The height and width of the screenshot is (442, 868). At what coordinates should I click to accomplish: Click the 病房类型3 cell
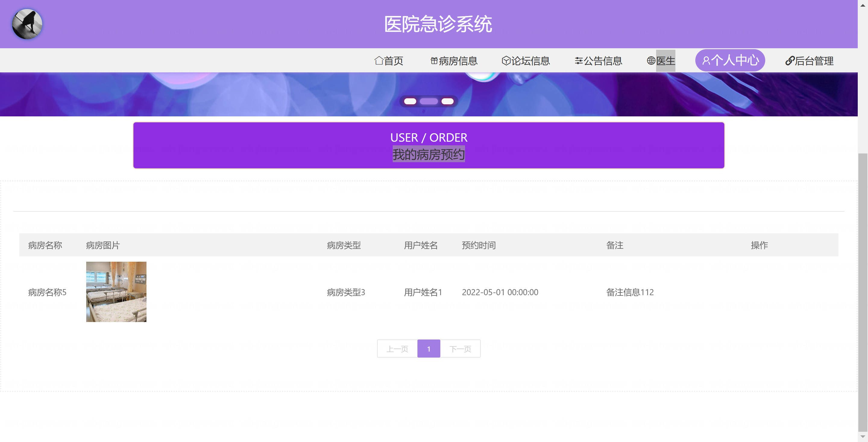346,292
